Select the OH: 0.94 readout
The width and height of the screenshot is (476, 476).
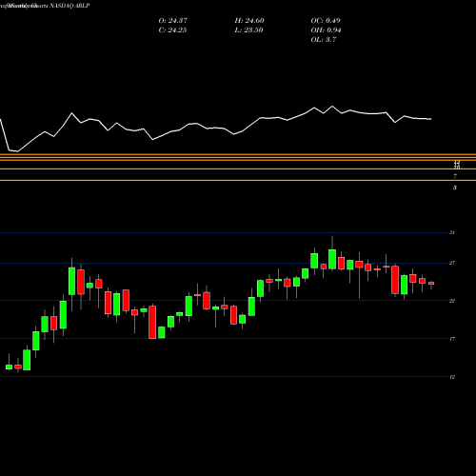click(326, 30)
